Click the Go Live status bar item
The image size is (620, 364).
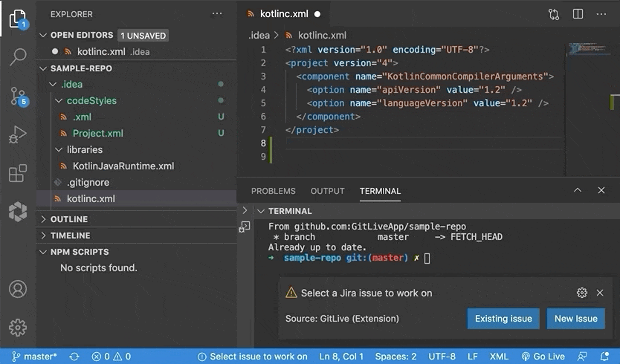point(543,357)
